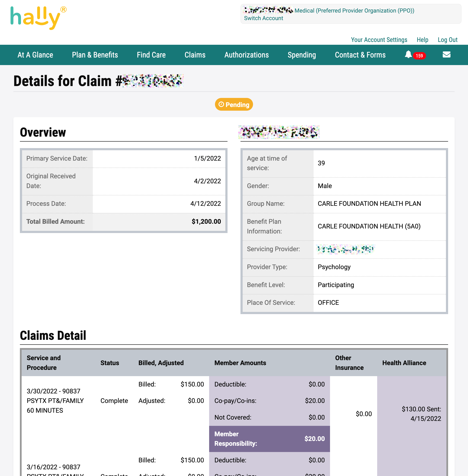Click Member Responsibility $20.00 row
The width and height of the screenshot is (468, 476).
(x=269, y=439)
